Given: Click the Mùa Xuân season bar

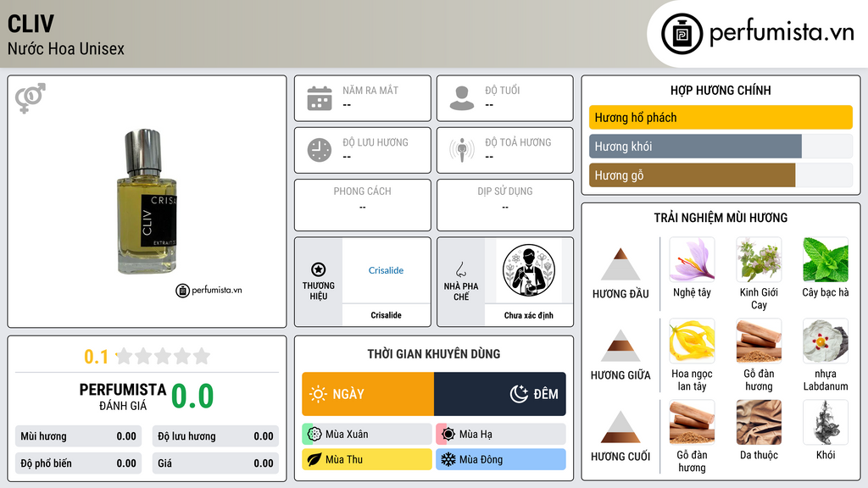Looking at the screenshot, I should point(367,435).
